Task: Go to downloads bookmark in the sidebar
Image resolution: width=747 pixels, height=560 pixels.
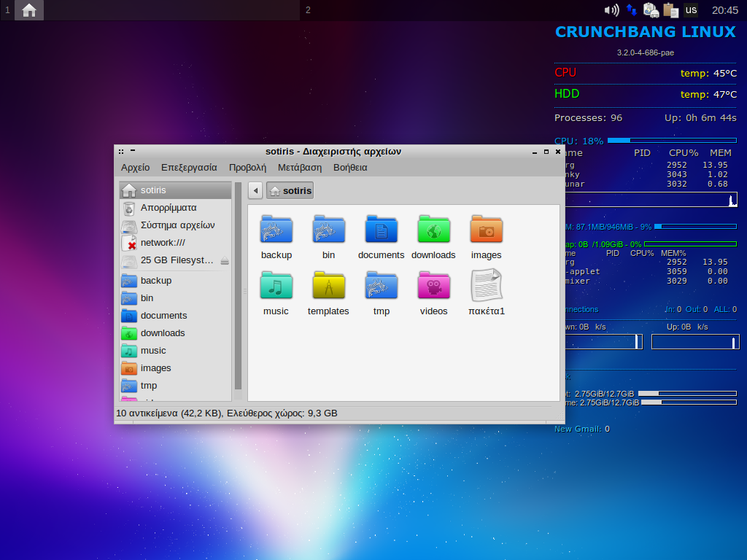Action: (x=175, y=333)
